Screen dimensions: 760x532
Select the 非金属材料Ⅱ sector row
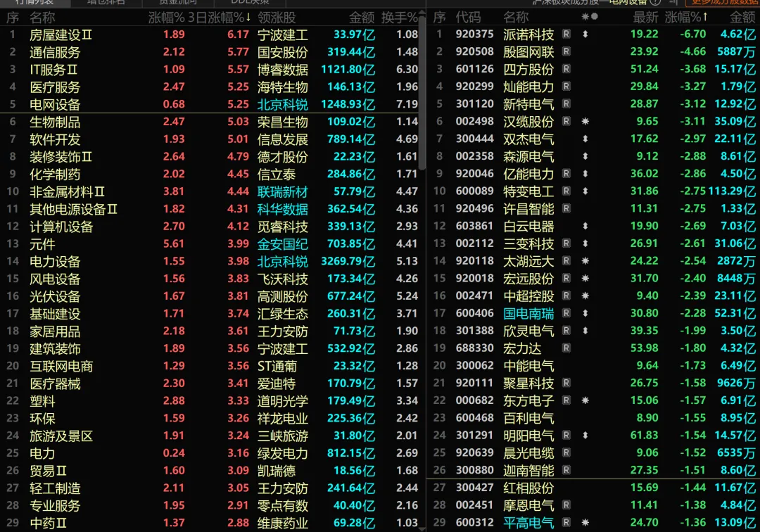click(x=211, y=191)
